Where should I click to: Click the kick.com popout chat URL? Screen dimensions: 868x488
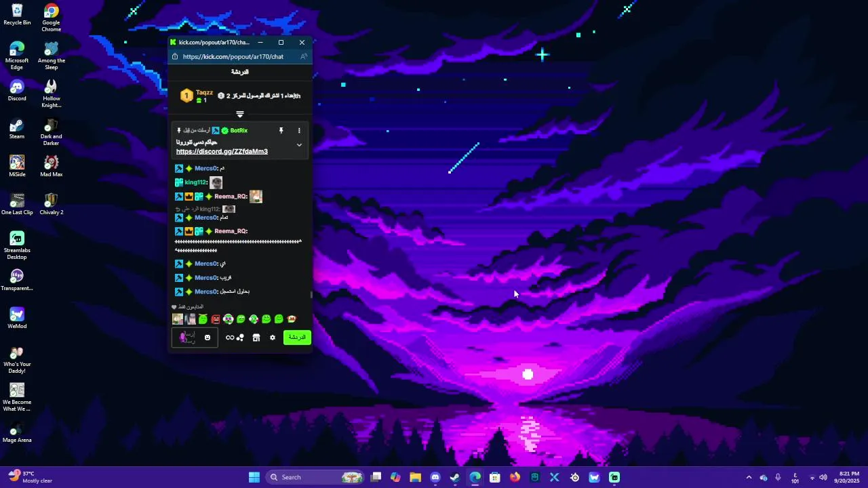coord(233,57)
